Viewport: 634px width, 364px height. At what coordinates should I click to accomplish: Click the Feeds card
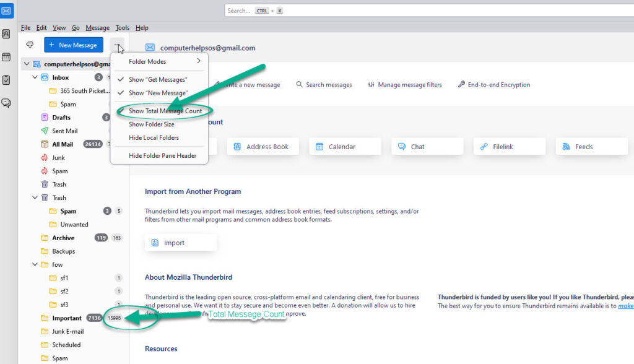pyautogui.click(x=591, y=147)
